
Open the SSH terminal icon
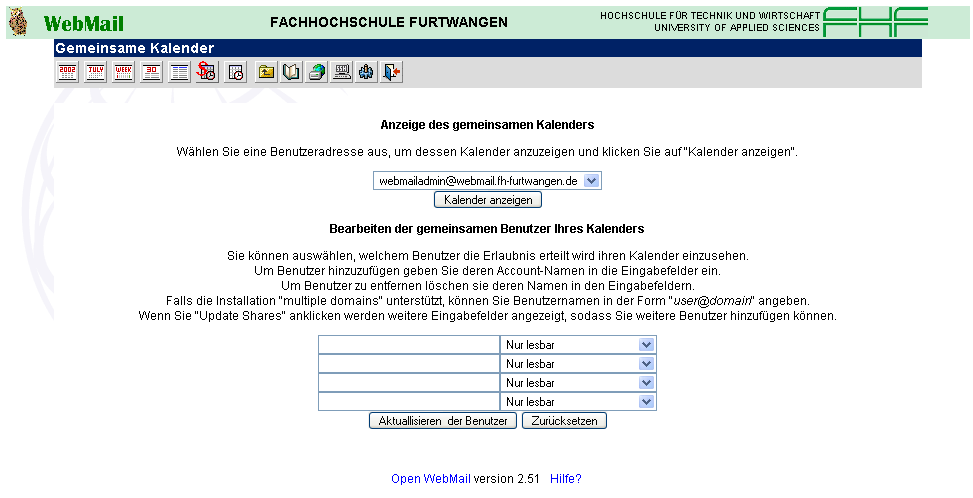(x=341, y=73)
